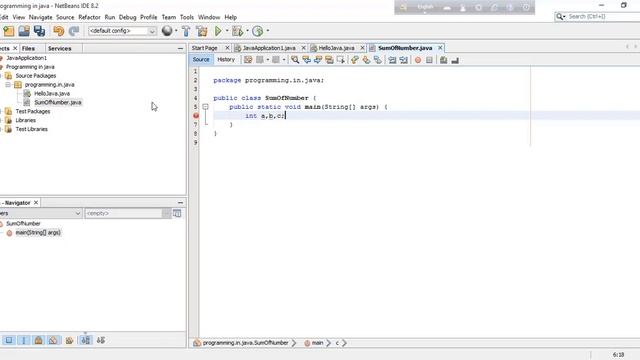The height and width of the screenshot is (360, 640).
Task: Open the Debug Project dropdown arrow
Action: (247, 31)
